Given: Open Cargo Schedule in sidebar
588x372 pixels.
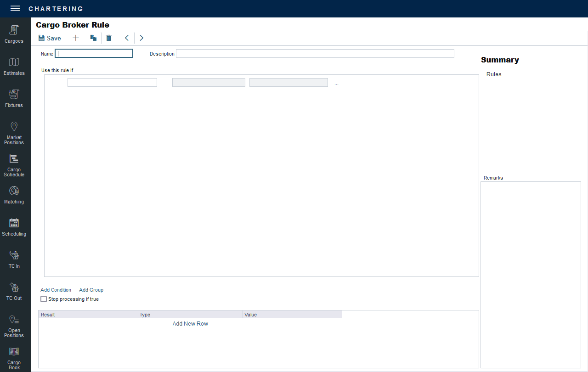Looking at the screenshot, I should click(14, 165).
